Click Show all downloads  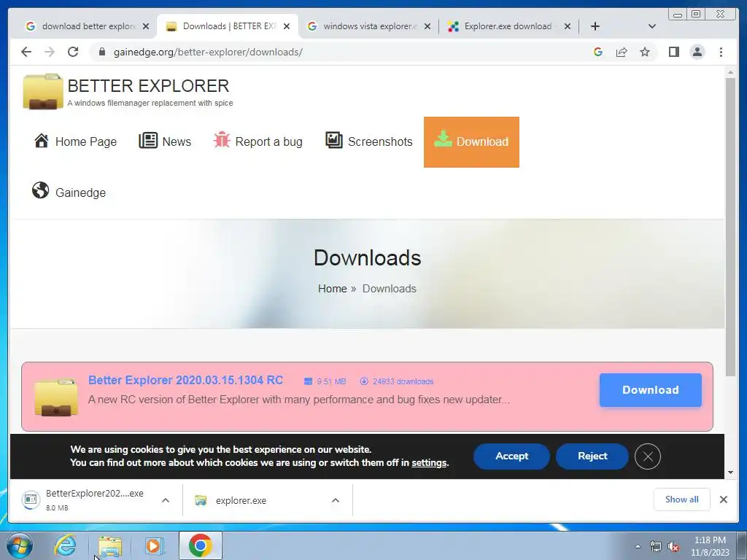coord(682,499)
